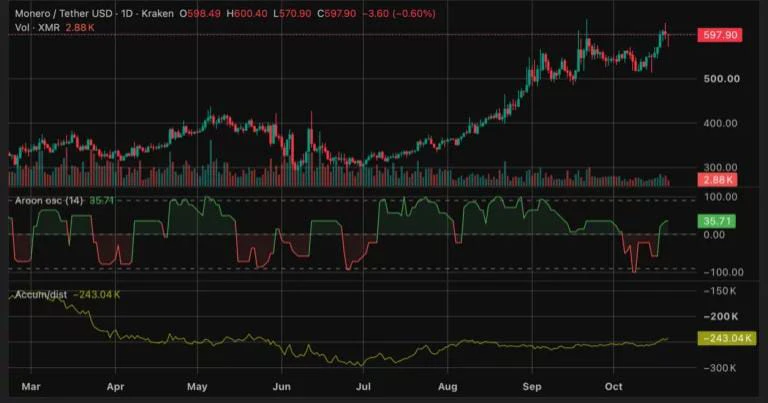This screenshot has width=768, height=403.
Task: Click the Sep date axis label
Action: coord(532,387)
